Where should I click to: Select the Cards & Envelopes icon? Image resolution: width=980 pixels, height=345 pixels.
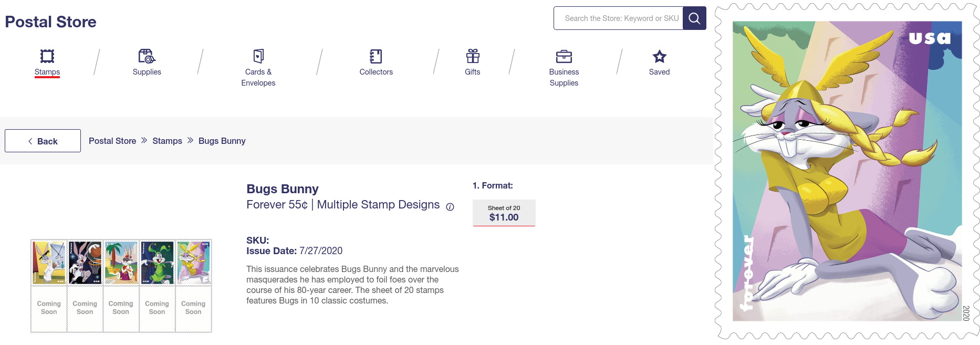[258, 56]
